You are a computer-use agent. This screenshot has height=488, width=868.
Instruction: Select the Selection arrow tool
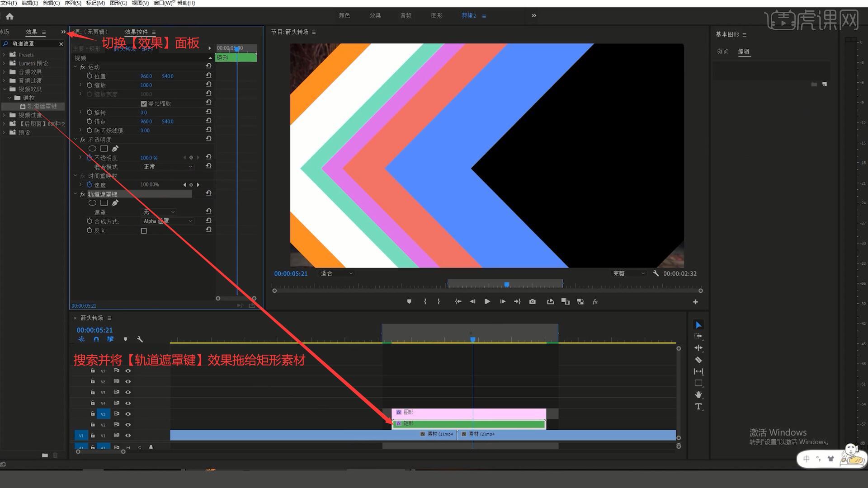point(698,325)
